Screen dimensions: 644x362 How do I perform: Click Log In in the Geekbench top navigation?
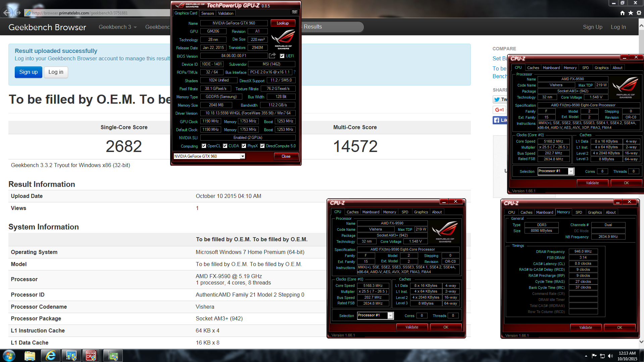[618, 27]
